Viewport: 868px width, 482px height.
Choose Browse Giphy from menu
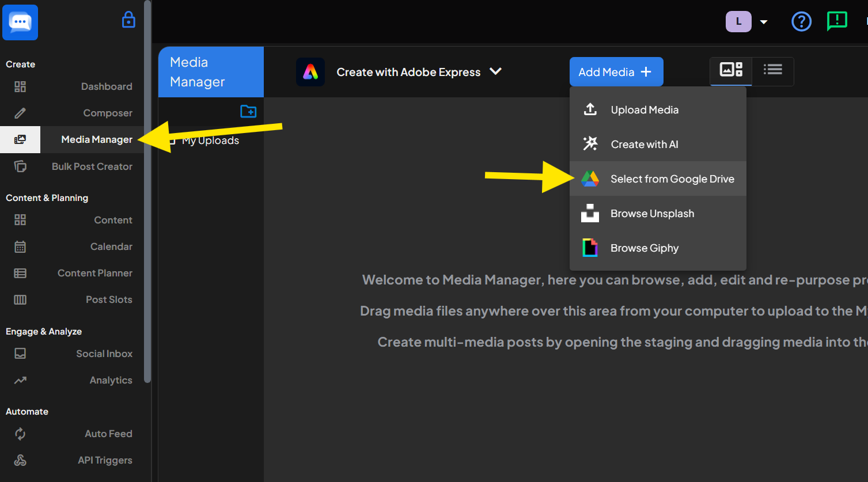pos(645,248)
